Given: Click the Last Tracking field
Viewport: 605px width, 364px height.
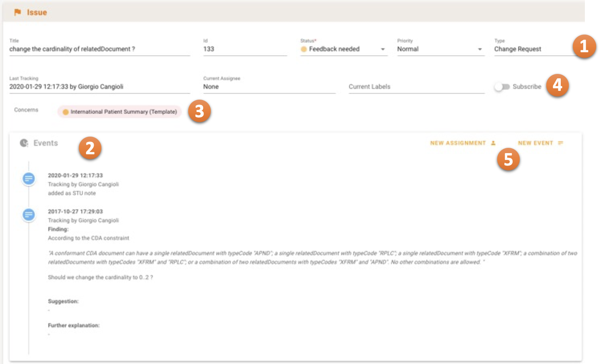Looking at the screenshot, I should click(99, 87).
